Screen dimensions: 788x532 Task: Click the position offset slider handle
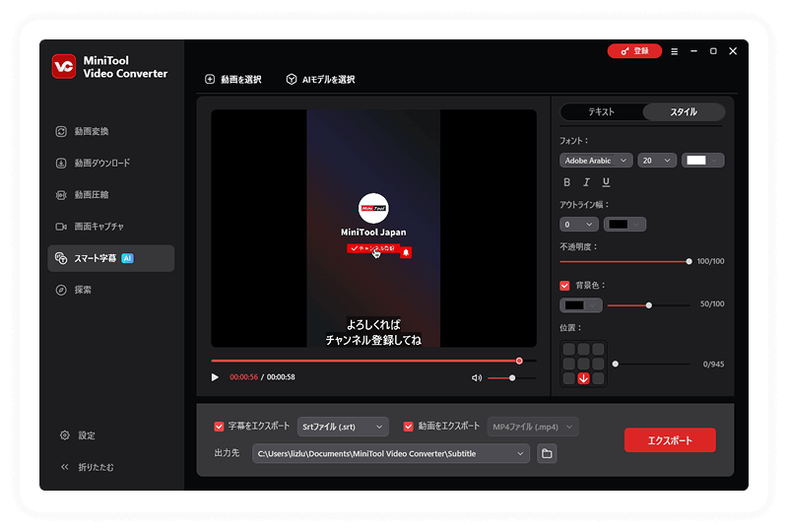coord(615,364)
